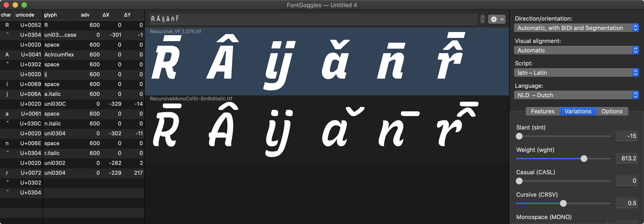Switch to the Variations tab

click(578, 111)
